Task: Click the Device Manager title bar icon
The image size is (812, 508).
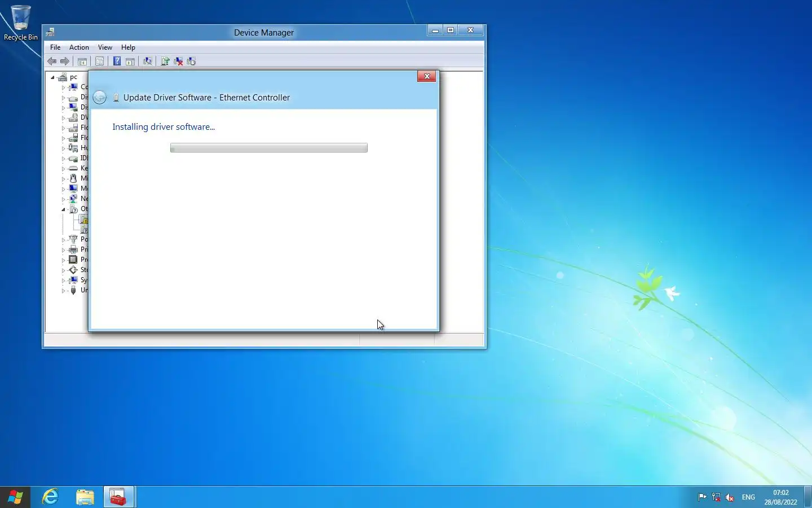Action: pos(50,32)
